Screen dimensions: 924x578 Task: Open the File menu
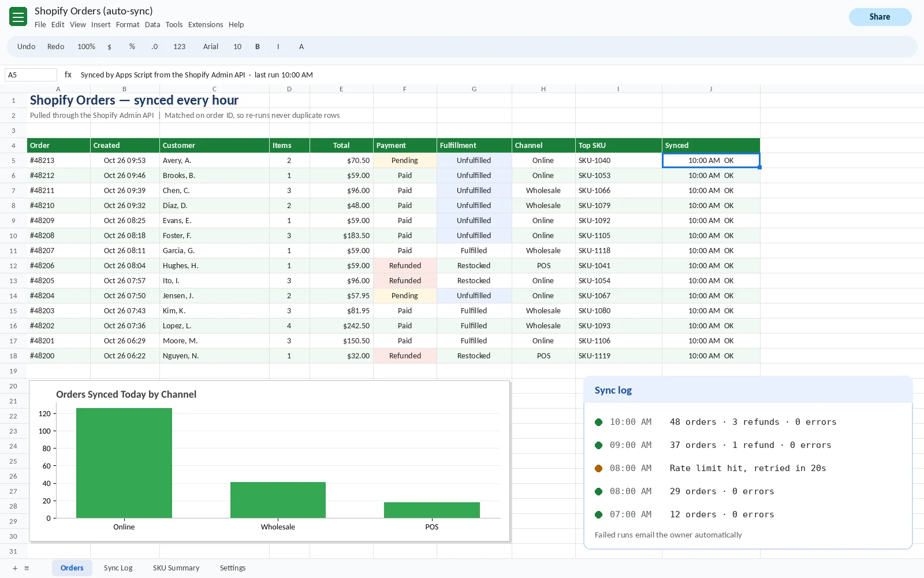tap(40, 25)
